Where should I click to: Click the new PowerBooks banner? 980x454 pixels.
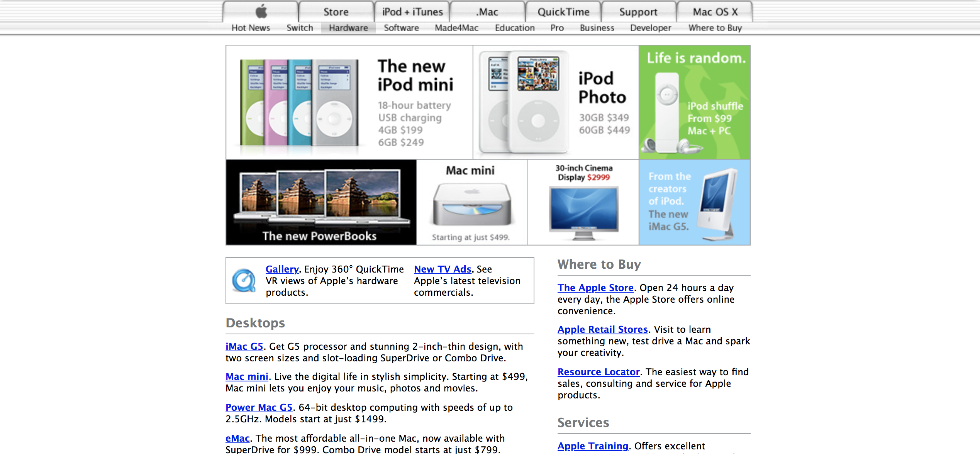click(x=320, y=202)
